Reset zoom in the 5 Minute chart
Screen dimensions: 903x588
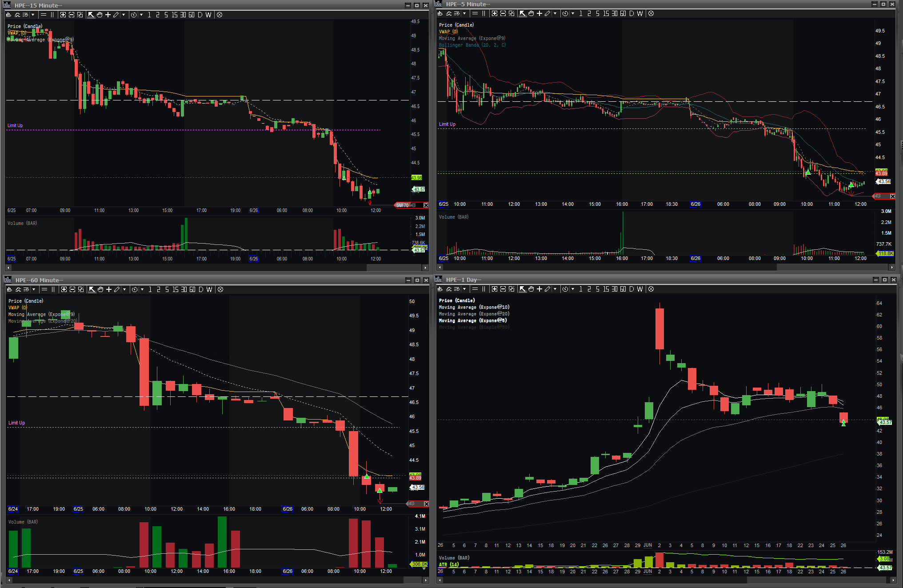coord(511,13)
